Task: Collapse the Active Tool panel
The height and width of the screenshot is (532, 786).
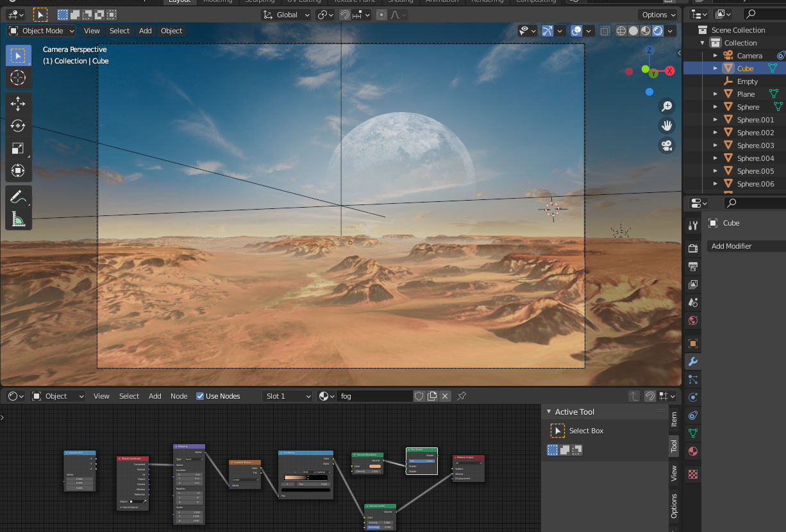Action: [549, 412]
